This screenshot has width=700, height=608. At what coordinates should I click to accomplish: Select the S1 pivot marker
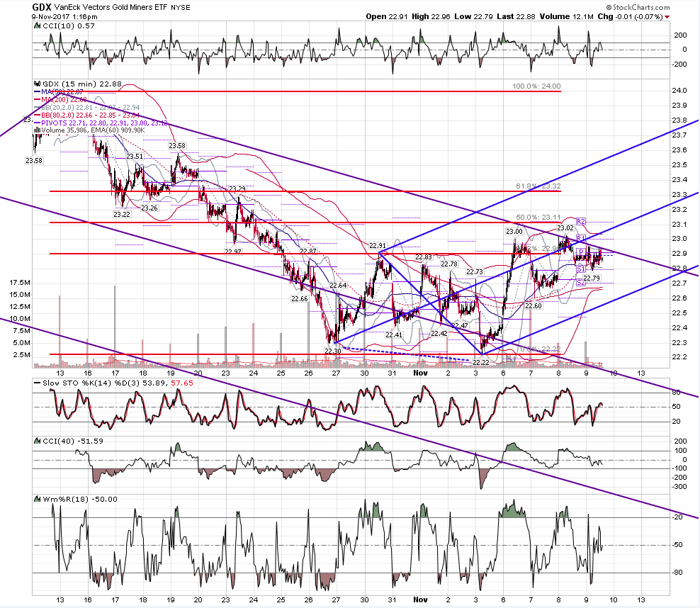tap(580, 269)
